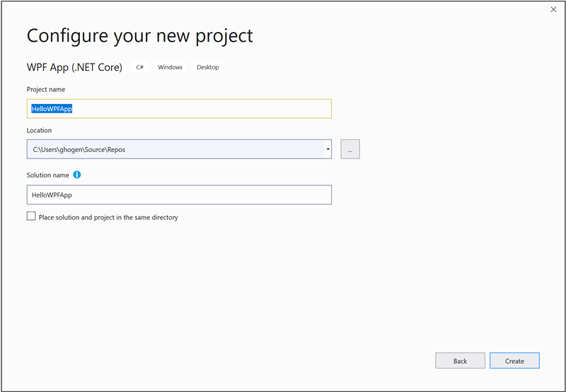Click the Project name label
The image size is (566, 392).
pyautogui.click(x=46, y=90)
